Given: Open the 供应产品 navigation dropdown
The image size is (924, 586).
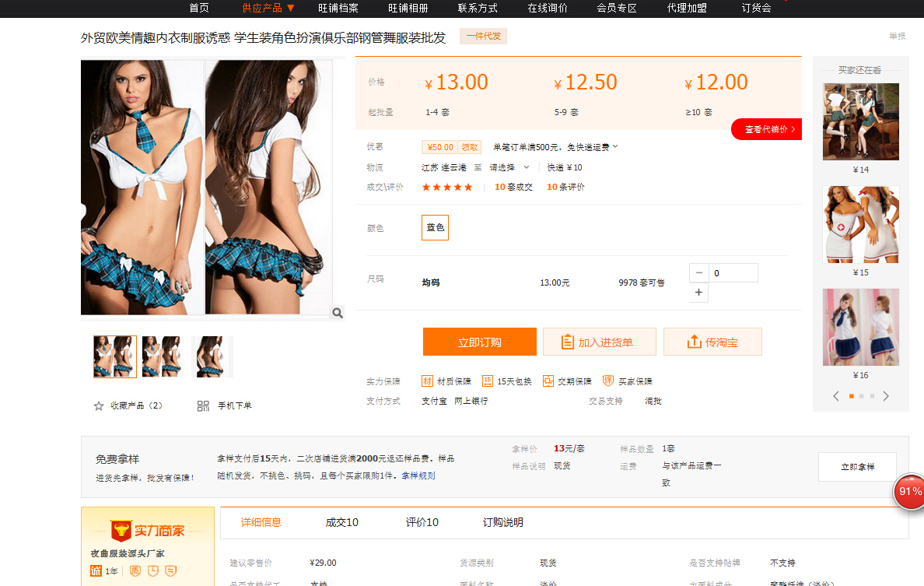Looking at the screenshot, I should [268, 8].
